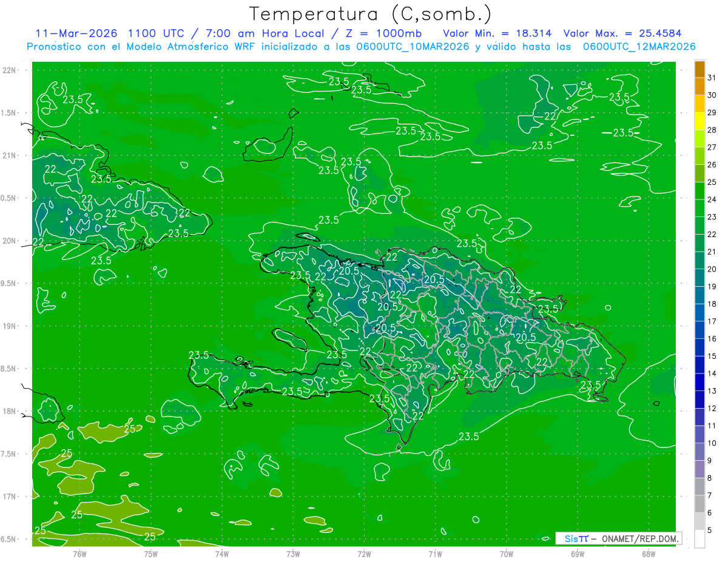Select the white legend swatch below 5
Viewport: 728px width, 562px height.
click(699, 539)
